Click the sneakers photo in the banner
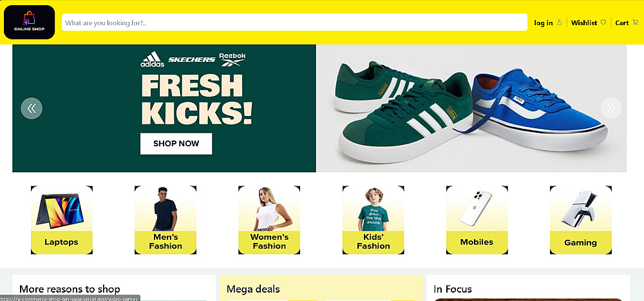 470,108
